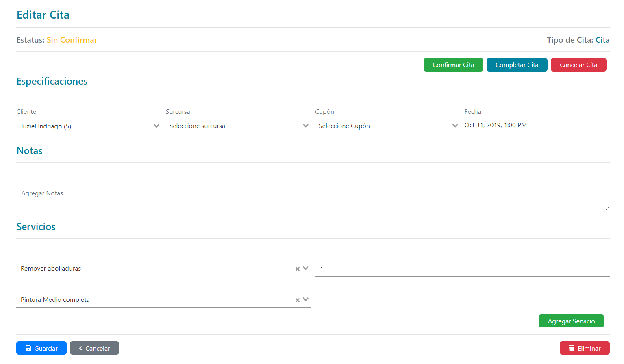
Task: Clear the Pintura Medio completa selection
Action: [x=297, y=300]
